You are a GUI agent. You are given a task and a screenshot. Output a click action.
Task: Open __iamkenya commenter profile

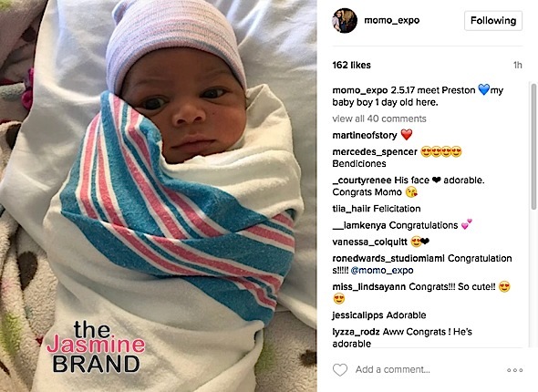point(359,225)
